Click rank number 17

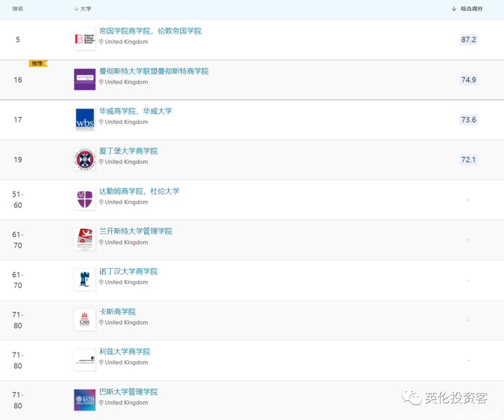tap(18, 120)
